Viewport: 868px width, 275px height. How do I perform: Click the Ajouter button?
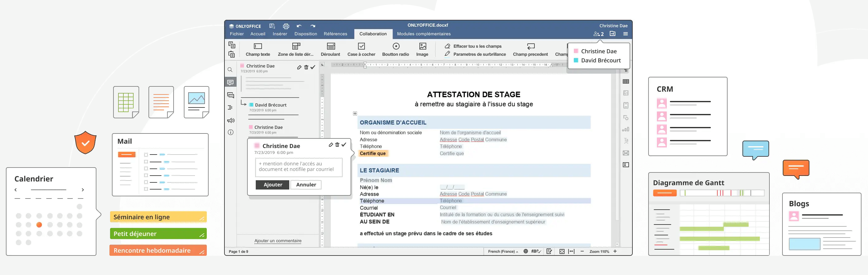tap(272, 185)
